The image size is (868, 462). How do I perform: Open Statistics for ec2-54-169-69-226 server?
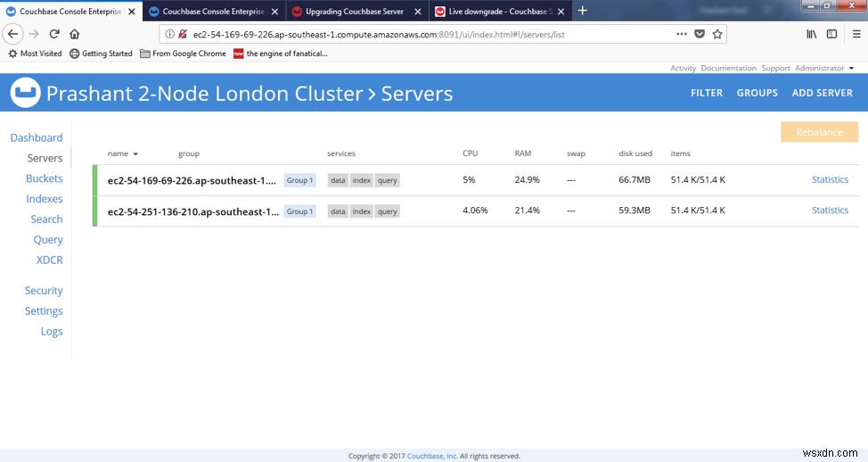(x=830, y=179)
